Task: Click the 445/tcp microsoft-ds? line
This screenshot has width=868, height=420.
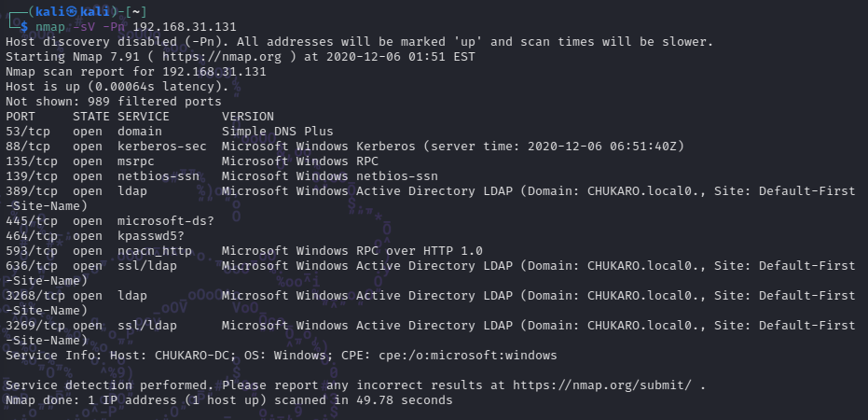Action: 110,220
